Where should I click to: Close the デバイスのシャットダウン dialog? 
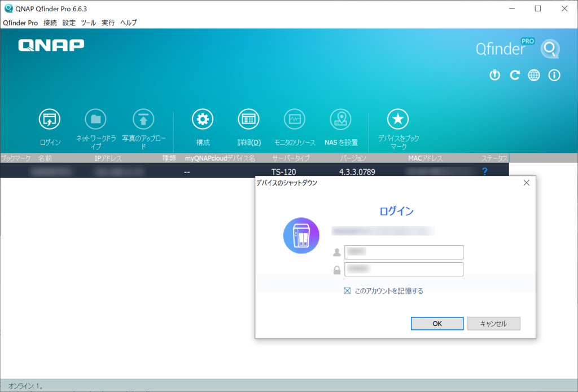527,183
